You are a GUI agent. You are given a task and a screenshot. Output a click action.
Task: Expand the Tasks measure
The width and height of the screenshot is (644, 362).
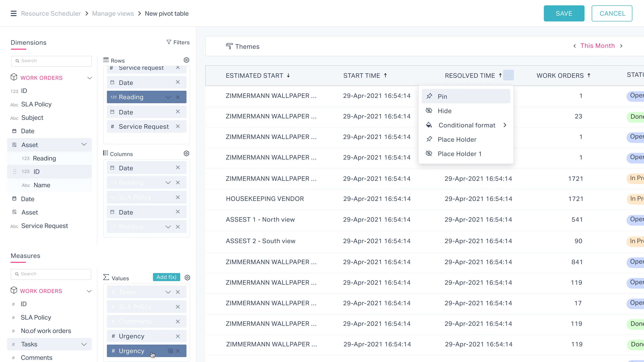84,344
